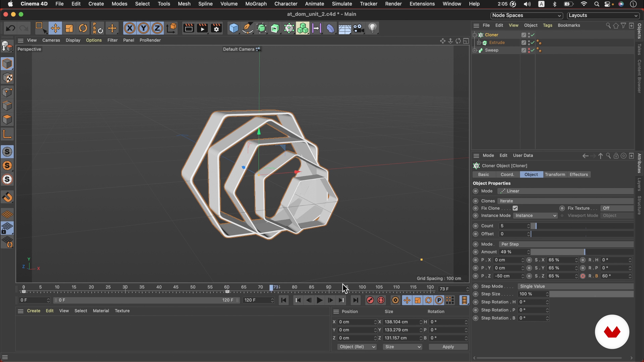
Task: Open the Layouts dropdown
Action: pyautogui.click(x=603, y=15)
